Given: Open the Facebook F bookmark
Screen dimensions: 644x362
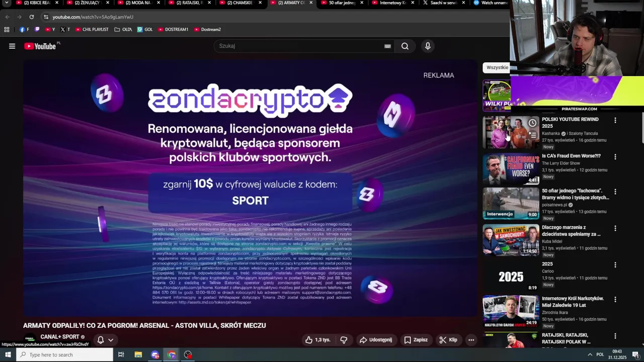Looking at the screenshot, I should click(x=24, y=30).
